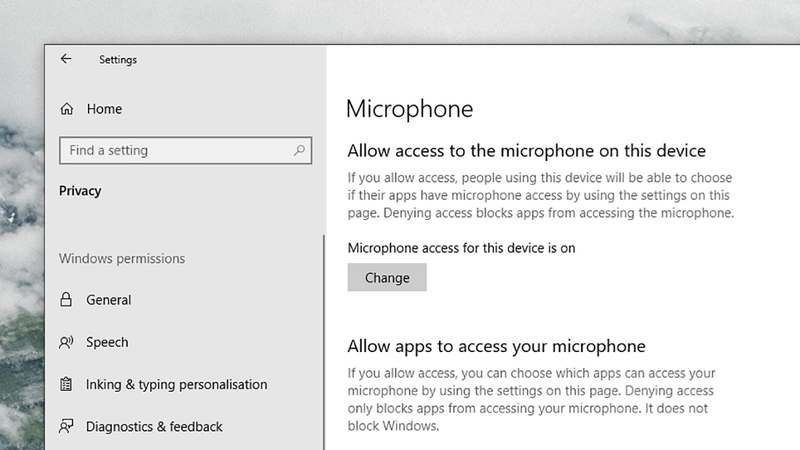800x450 pixels.
Task: Focus the Find a setting search box
Action: click(185, 150)
